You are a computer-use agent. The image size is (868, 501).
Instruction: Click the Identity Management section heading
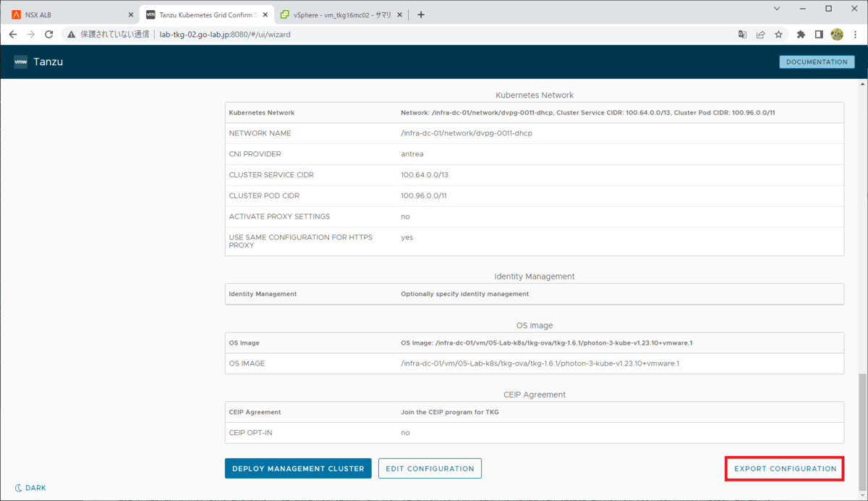[x=535, y=277]
